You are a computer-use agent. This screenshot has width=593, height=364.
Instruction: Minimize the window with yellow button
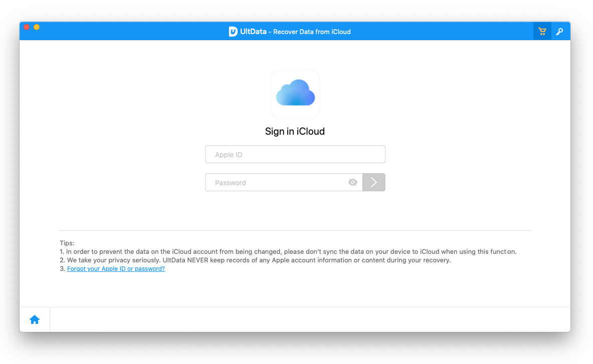pos(37,27)
